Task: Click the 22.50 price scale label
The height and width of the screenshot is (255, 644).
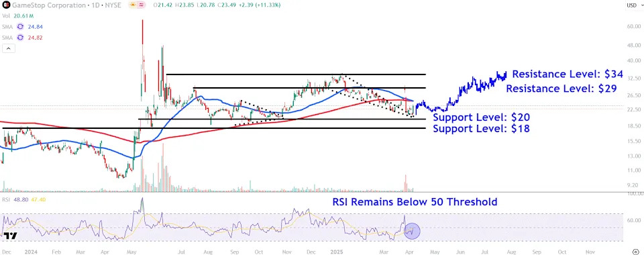Action: coord(635,109)
